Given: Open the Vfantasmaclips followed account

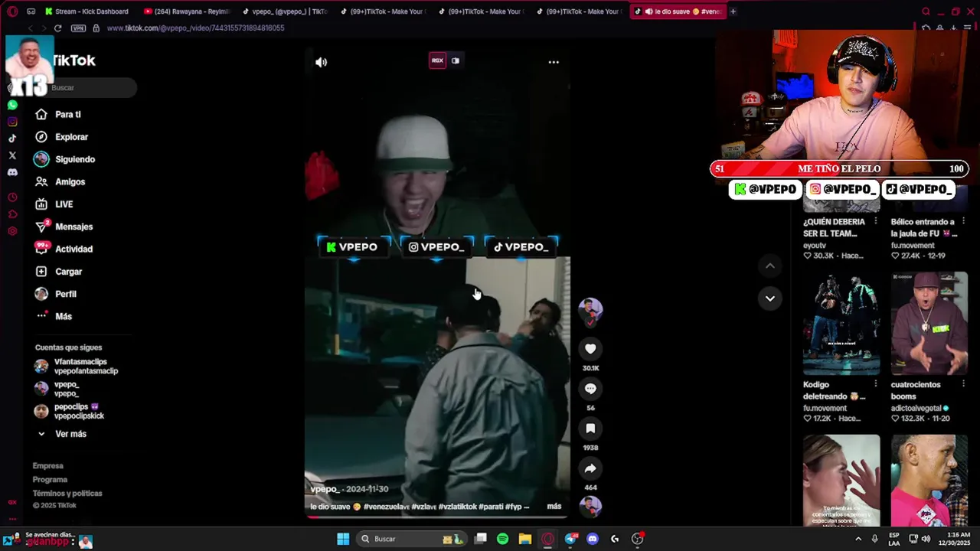Looking at the screenshot, I should (x=76, y=367).
